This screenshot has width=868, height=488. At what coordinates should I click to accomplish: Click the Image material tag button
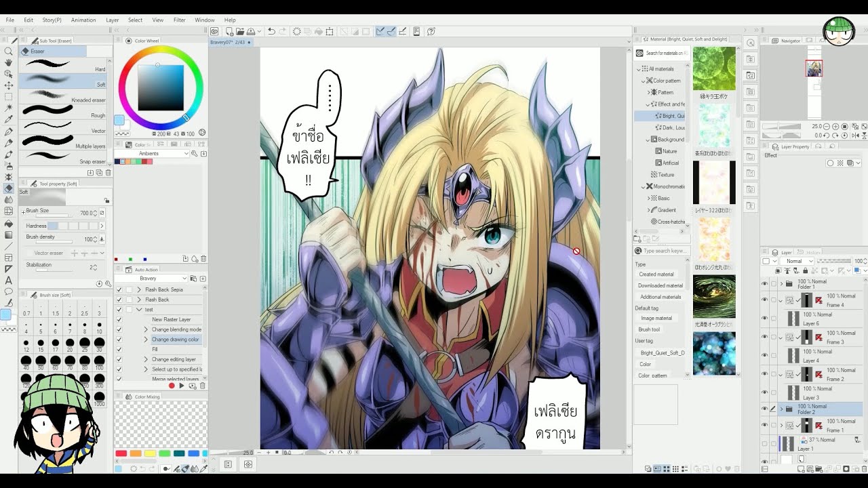tap(656, 319)
